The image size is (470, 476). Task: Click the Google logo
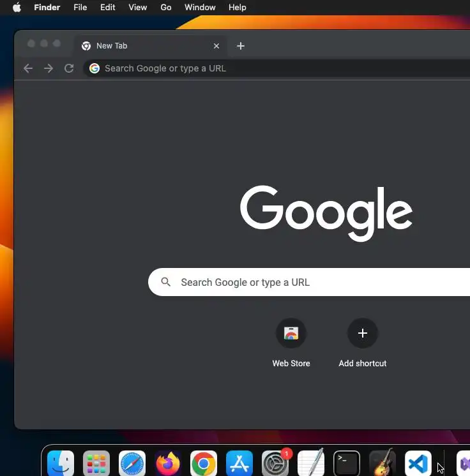coord(326,214)
